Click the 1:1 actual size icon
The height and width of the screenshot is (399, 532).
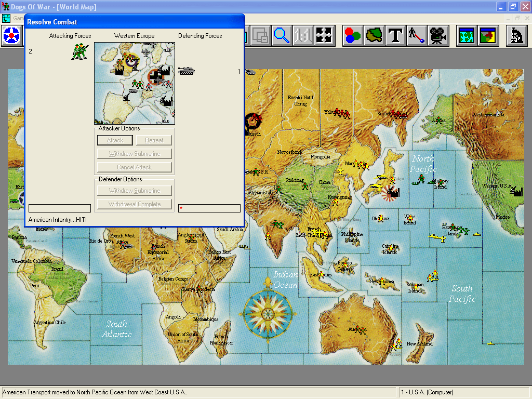point(303,36)
